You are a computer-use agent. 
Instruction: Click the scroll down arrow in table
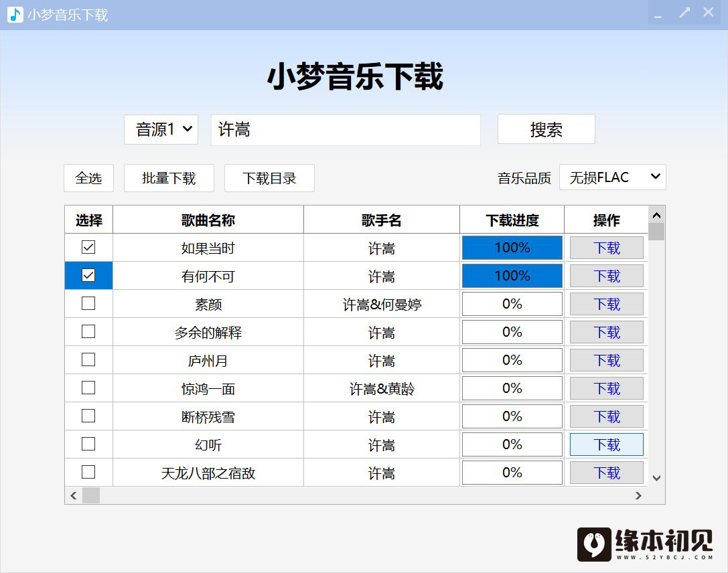[x=656, y=478]
